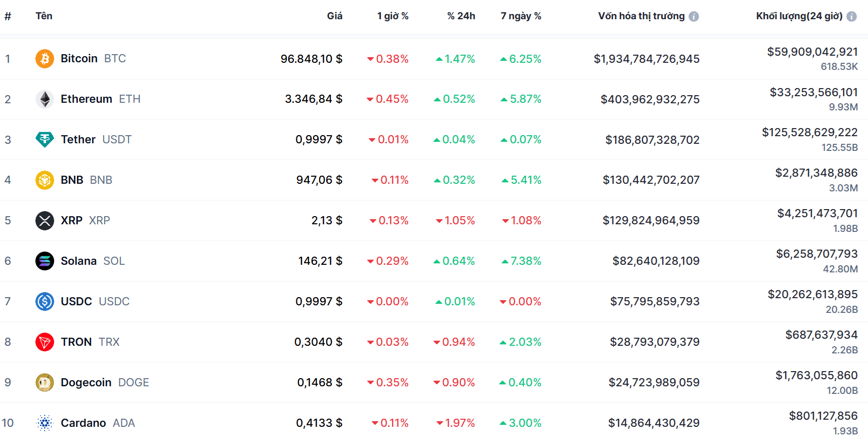Click the Bitcoin coin logo
868x443 pixels.
(45, 59)
